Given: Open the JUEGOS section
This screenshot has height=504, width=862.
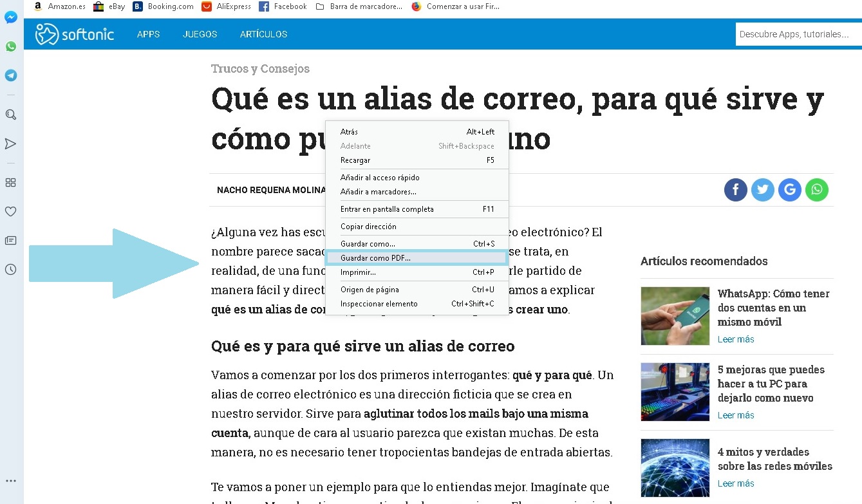Looking at the screenshot, I should pos(200,34).
